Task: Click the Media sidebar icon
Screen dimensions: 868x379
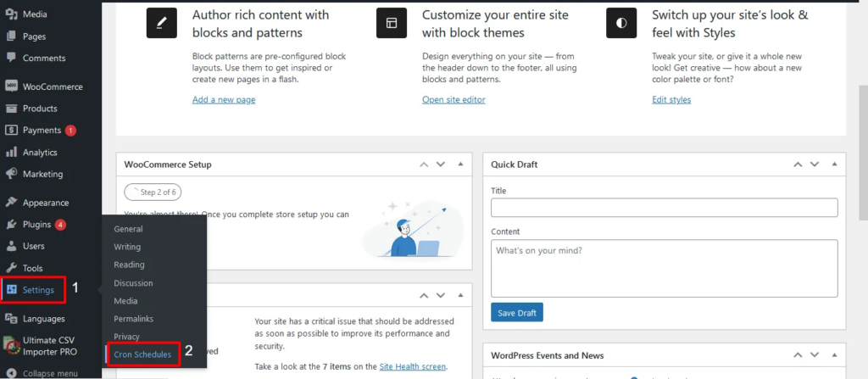Action: pos(11,14)
